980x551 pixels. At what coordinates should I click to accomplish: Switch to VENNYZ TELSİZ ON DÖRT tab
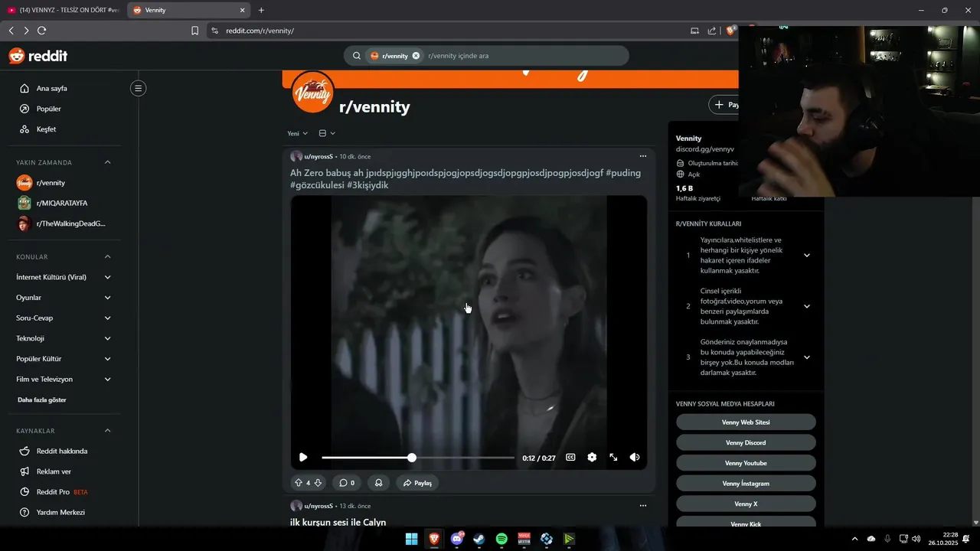coord(63,10)
